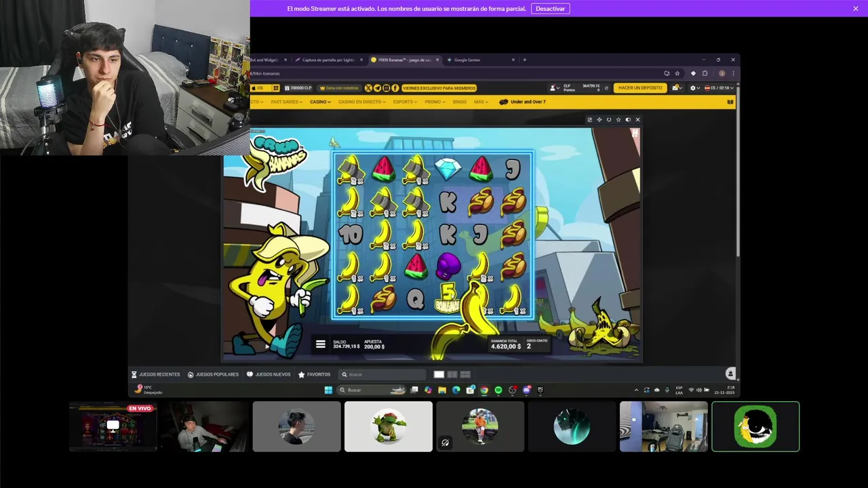Screen dimensions: 868x488
Task: Expand the Esports menu
Action: (406, 102)
